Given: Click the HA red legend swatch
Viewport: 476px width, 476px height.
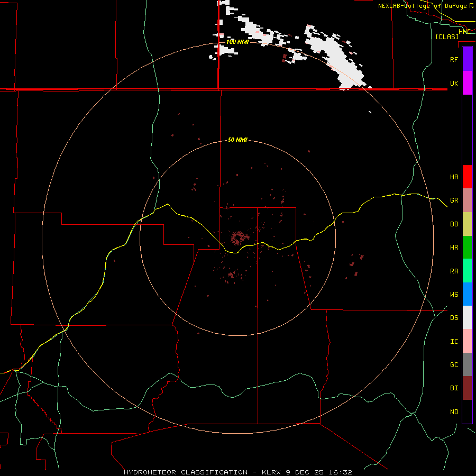Looking at the screenshot, I should pyautogui.click(x=467, y=177).
